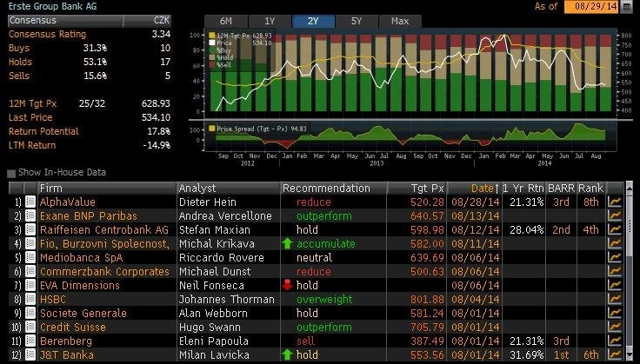Switch chart range to 6M

pos(226,21)
